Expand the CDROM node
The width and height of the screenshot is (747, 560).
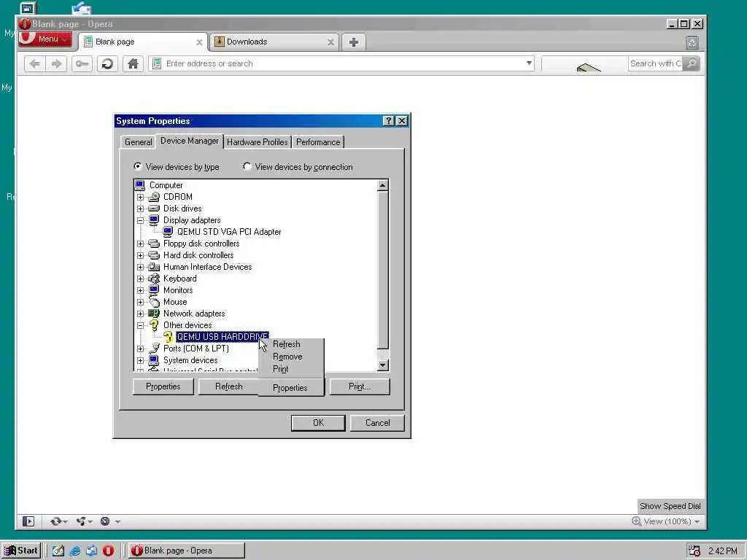pyautogui.click(x=141, y=197)
